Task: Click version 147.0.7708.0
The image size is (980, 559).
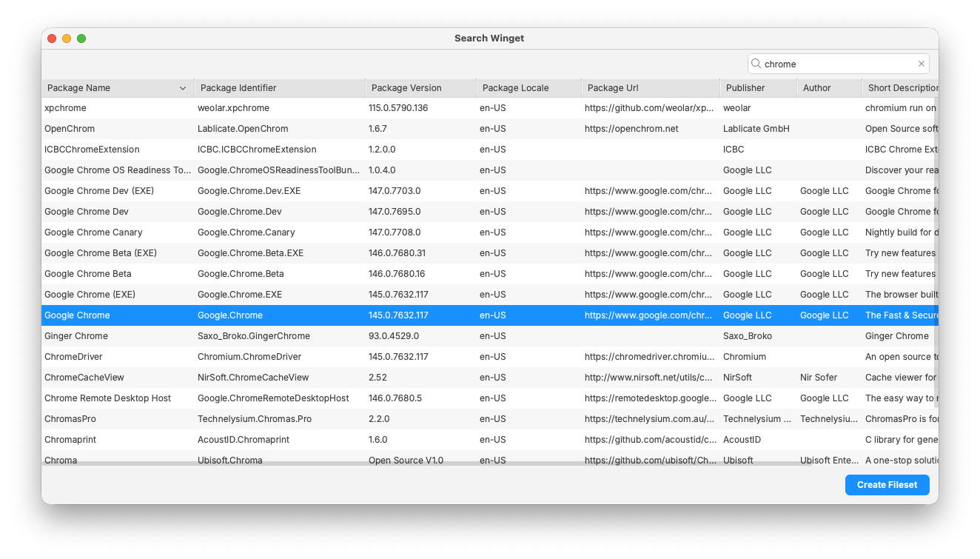Action: click(395, 232)
